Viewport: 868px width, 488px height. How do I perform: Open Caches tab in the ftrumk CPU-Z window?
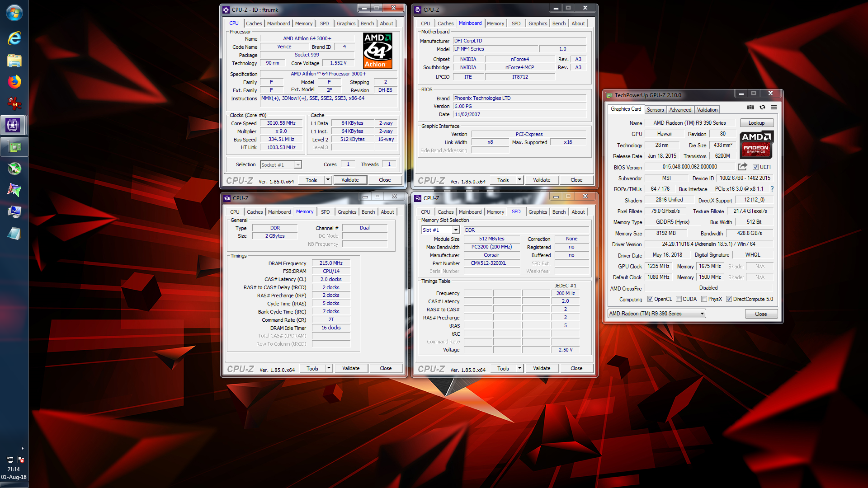254,23
